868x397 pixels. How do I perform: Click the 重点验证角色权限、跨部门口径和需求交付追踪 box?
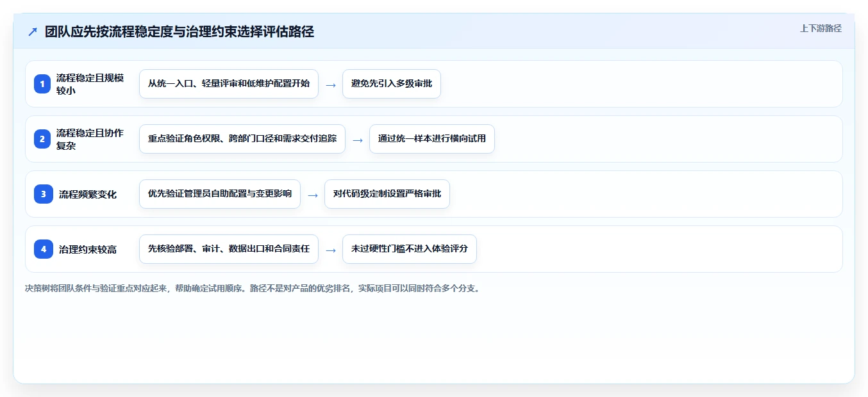242,139
